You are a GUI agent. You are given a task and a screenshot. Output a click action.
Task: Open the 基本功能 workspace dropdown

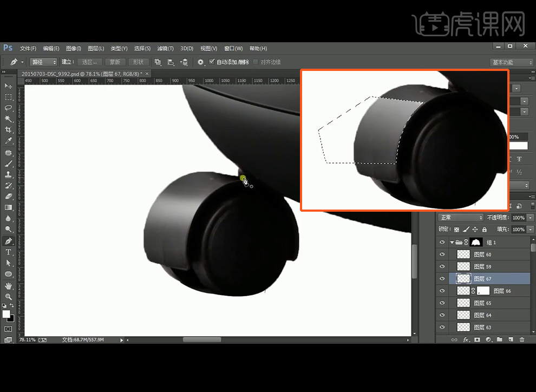[512, 62]
